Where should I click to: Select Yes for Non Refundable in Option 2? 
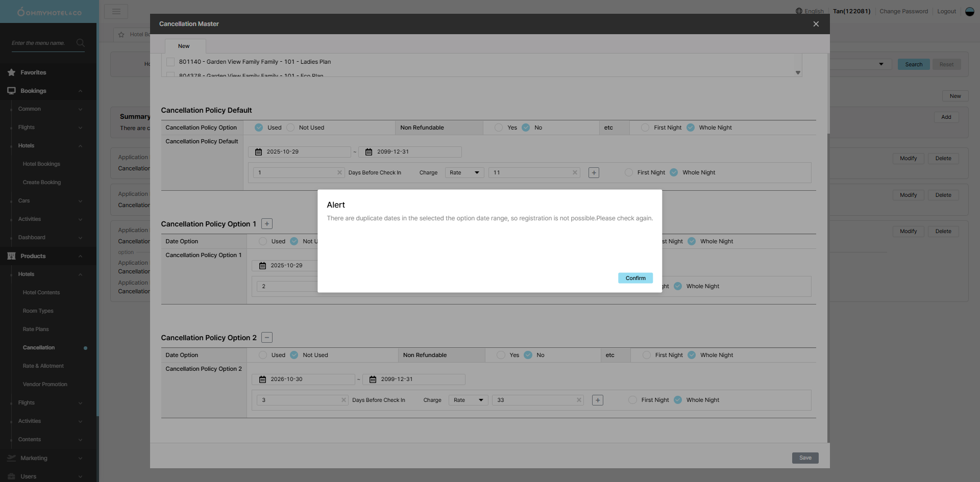click(x=501, y=355)
